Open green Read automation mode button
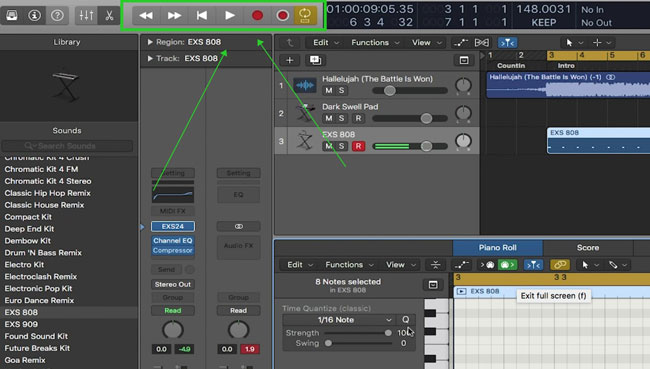This screenshot has height=369, width=650. click(x=172, y=311)
